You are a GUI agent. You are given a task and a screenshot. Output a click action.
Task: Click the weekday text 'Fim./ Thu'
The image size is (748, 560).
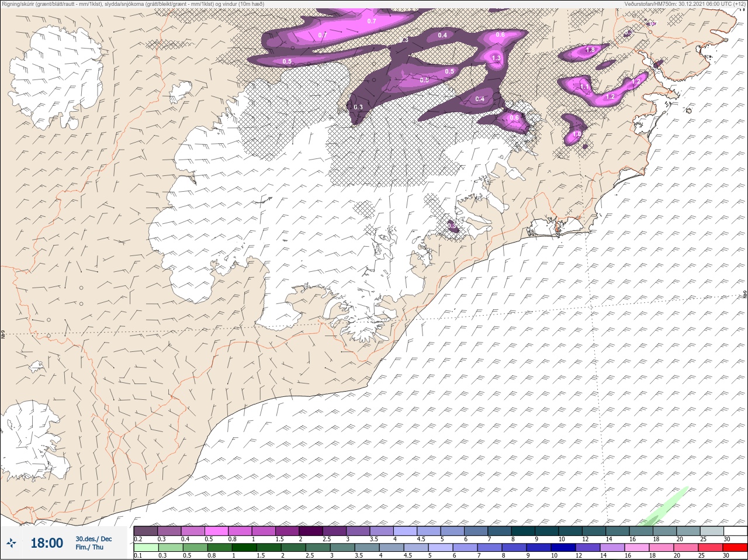pos(89,547)
